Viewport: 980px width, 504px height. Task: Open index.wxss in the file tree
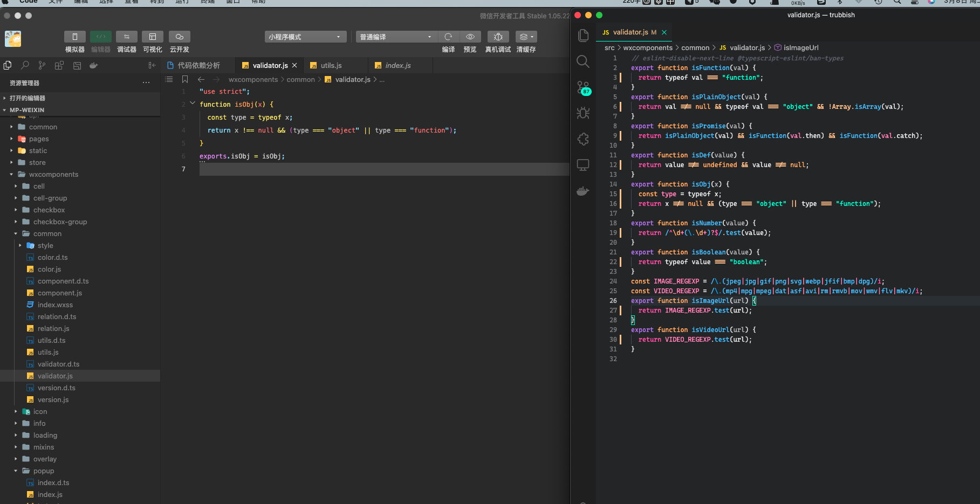(x=80, y=305)
